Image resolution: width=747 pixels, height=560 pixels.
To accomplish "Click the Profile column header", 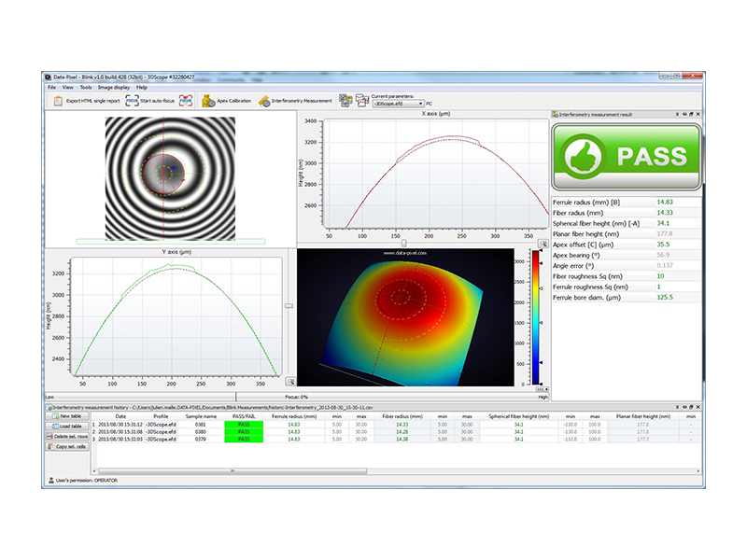I will click(161, 416).
